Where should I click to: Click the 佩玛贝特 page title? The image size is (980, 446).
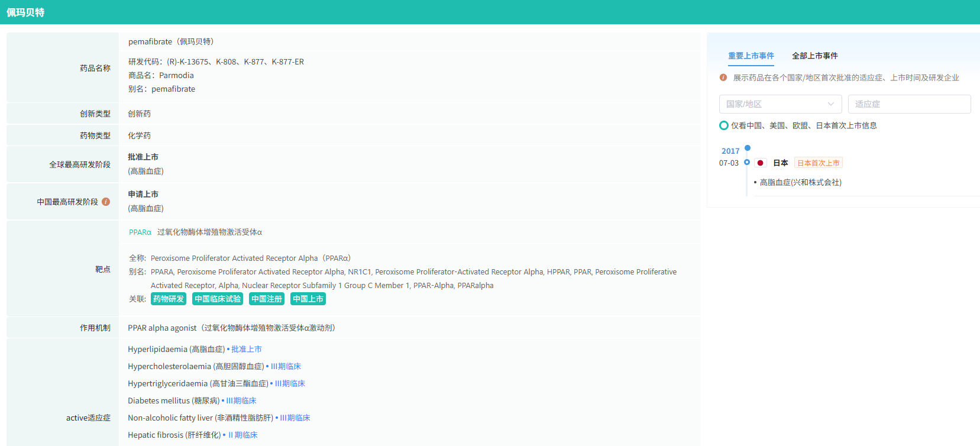point(25,12)
